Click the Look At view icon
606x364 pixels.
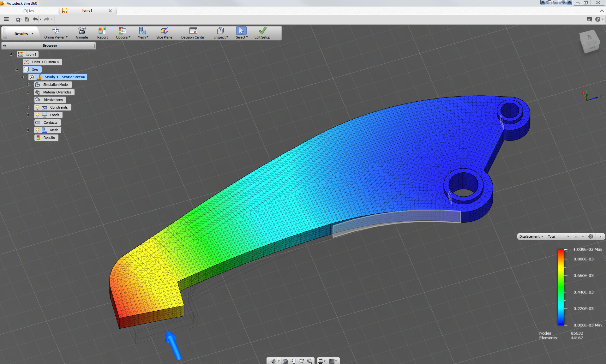[285, 361]
